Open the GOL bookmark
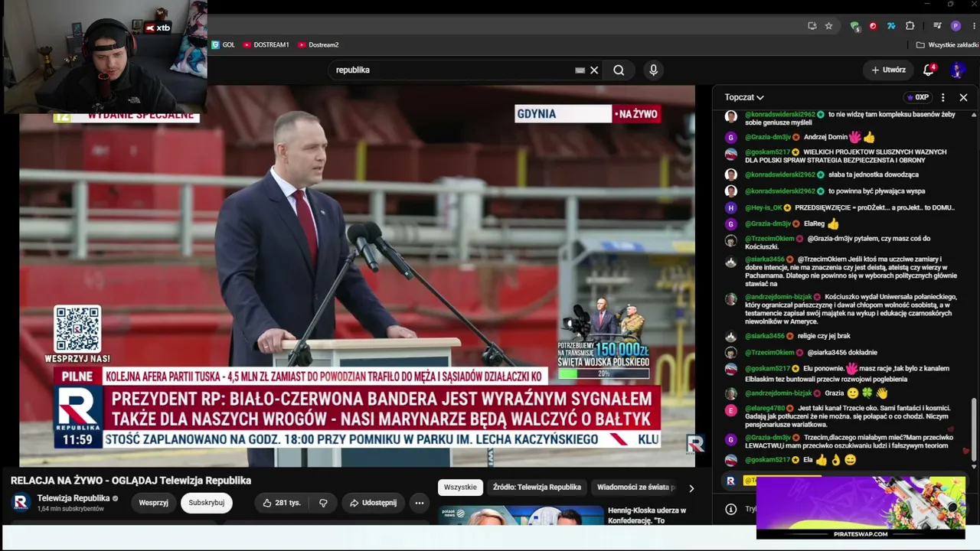980x551 pixels. tap(224, 45)
